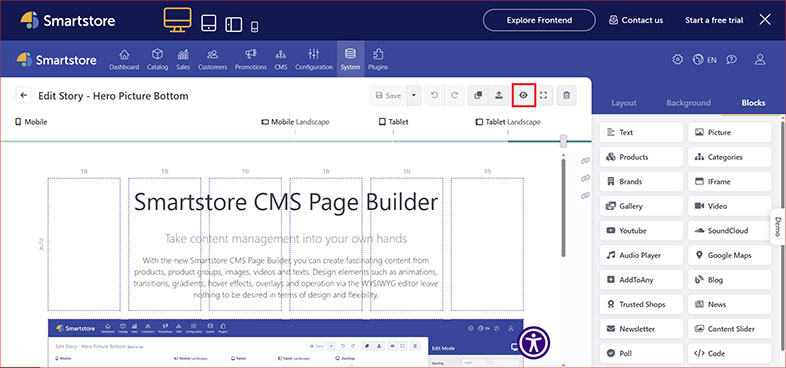Click the Explore Frontend button

tap(539, 21)
